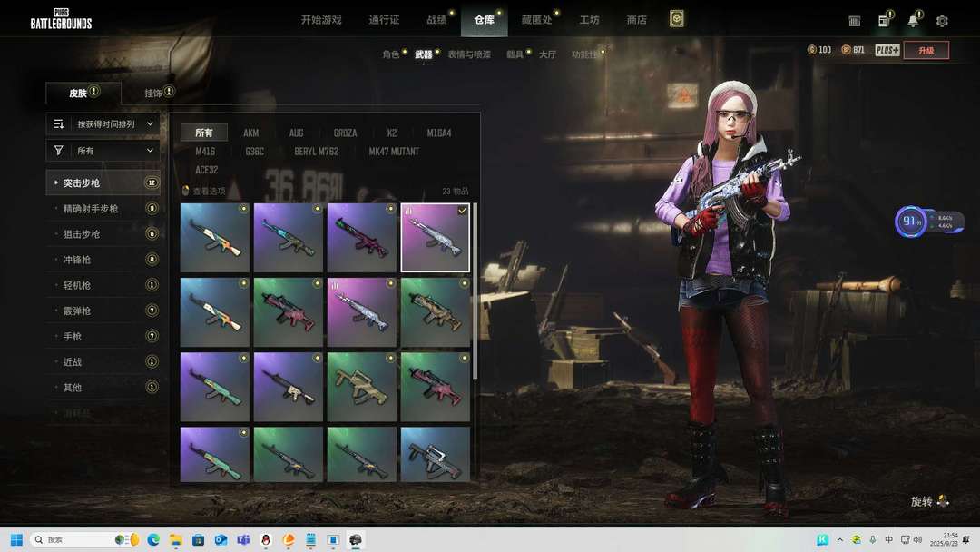Open Microsoft Store from the taskbar

pos(198,539)
